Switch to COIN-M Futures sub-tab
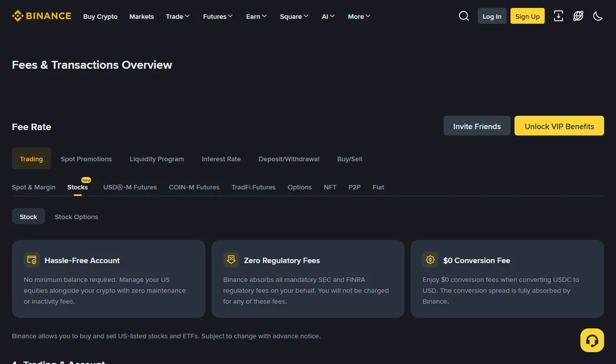 coord(194,187)
